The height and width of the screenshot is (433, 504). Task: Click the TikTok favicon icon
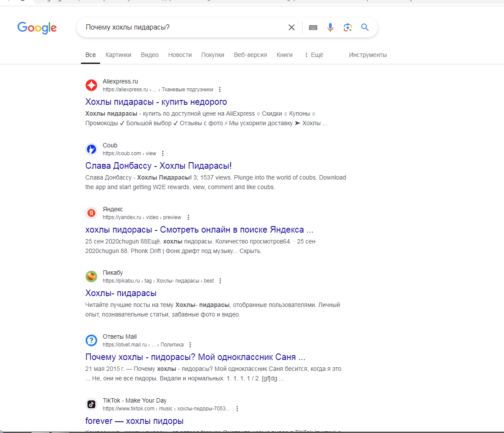click(91, 404)
